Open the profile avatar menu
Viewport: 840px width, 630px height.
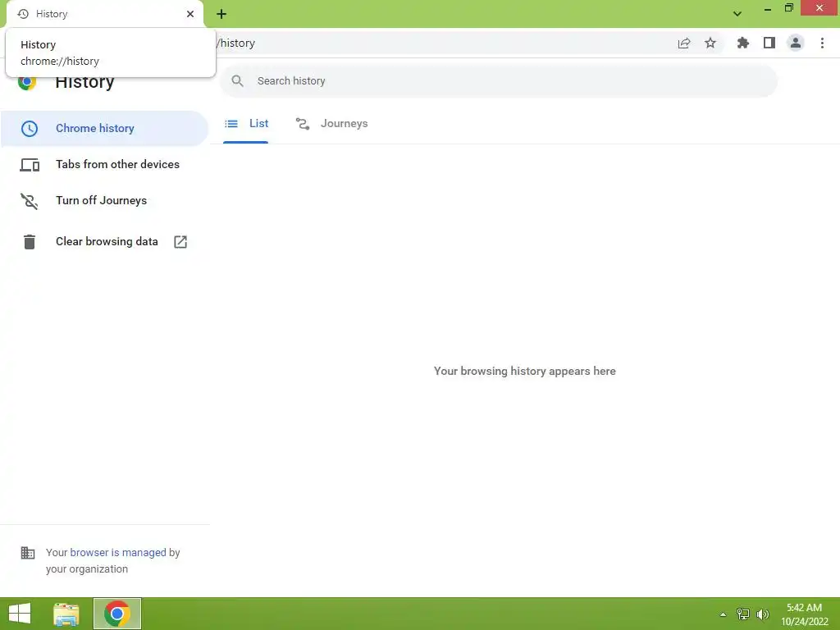[x=796, y=43]
